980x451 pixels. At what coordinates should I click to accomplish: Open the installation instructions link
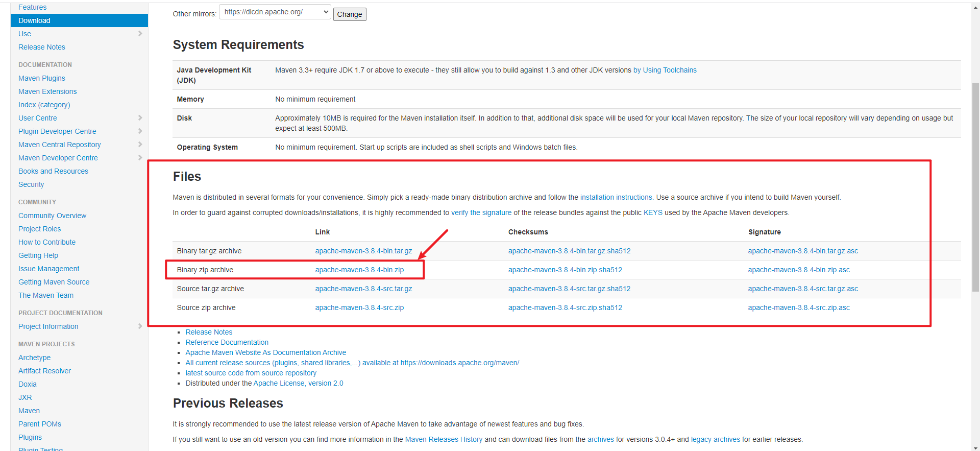pos(617,197)
